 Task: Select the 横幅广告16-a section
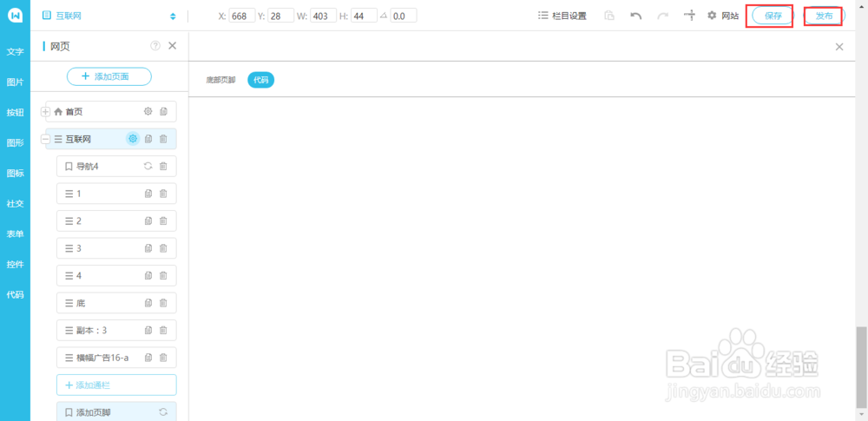(116, 358)
